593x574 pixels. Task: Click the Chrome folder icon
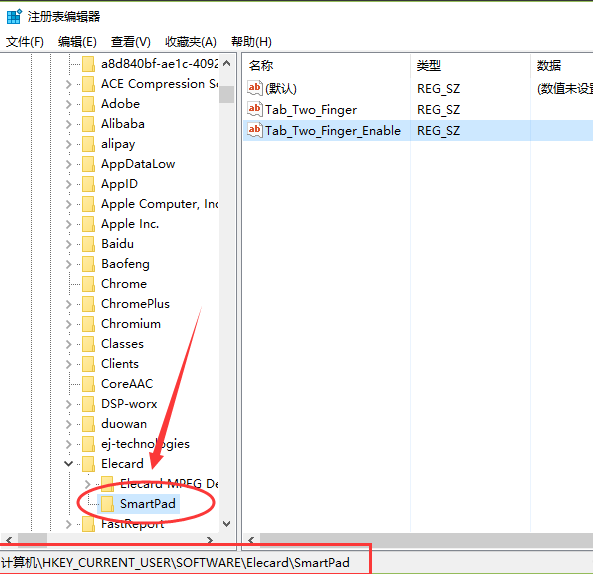click(x=88, y=284)
